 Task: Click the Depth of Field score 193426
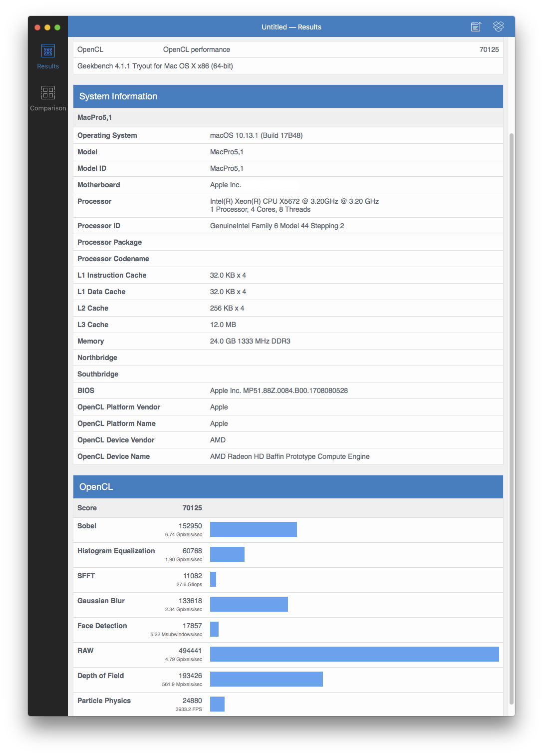coord(190,676)
